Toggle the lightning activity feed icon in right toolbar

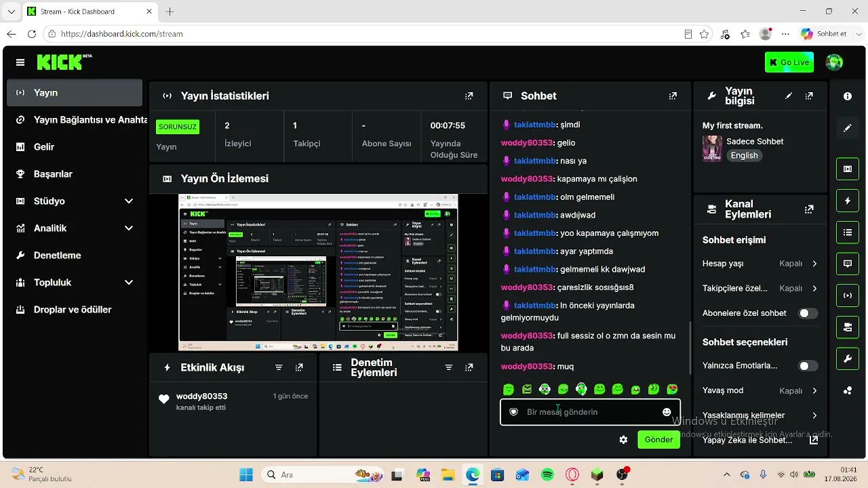point(848,201)
